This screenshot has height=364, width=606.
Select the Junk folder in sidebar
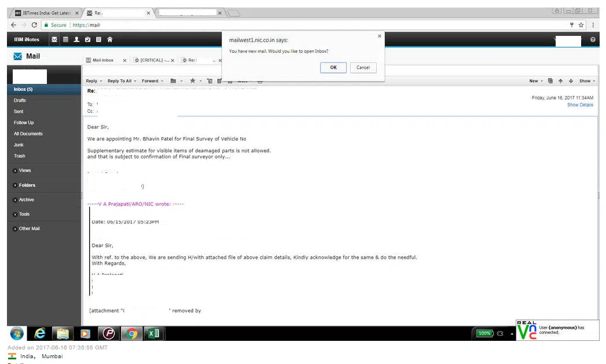pos(20,145)
